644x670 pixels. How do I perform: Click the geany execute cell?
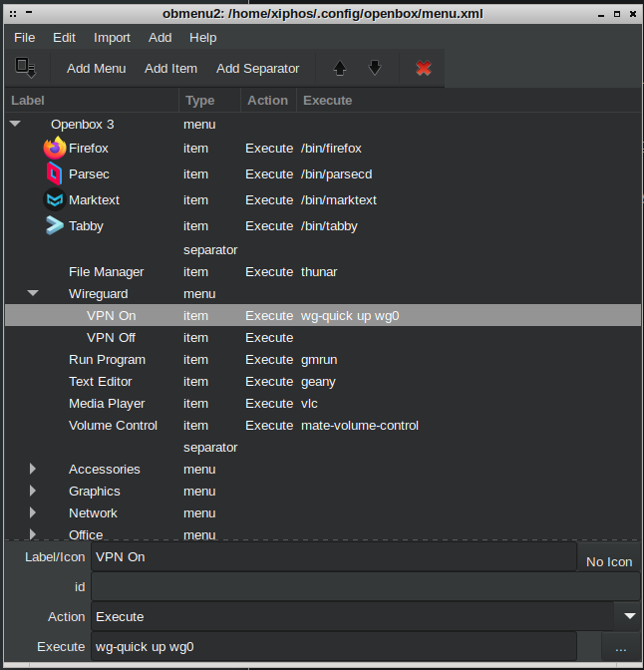point(318,382)
